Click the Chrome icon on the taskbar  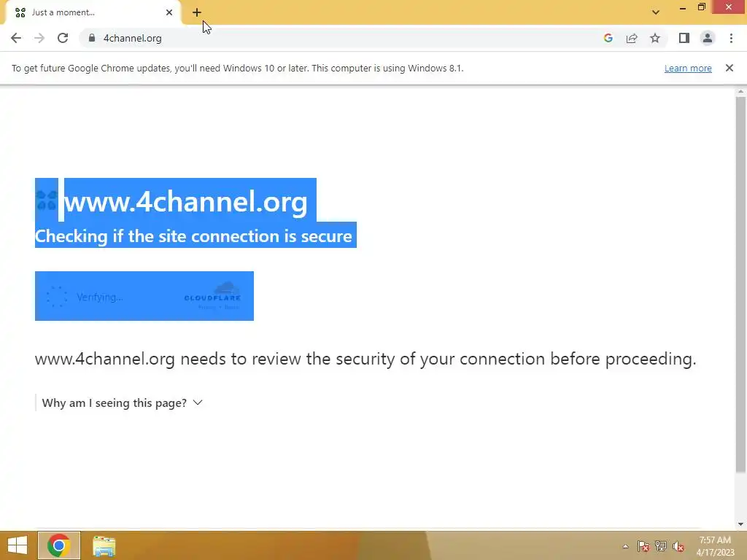pos(59,545)
